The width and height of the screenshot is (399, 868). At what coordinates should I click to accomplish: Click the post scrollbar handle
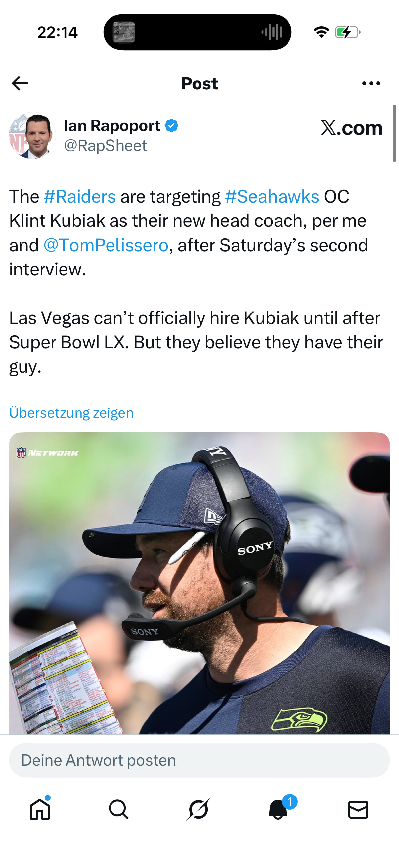click(394, 133)
